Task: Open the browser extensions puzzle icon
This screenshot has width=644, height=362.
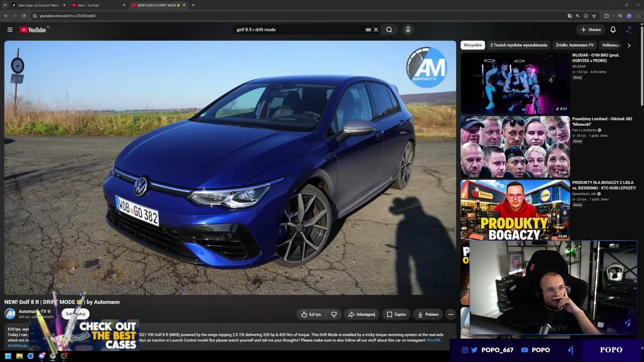Action: [607, 16]
